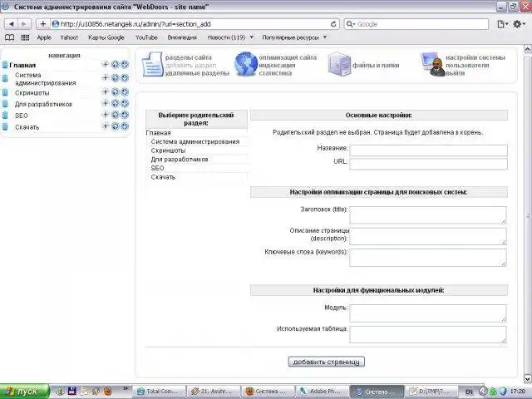The image size is (532, 399).
Task: Open the удаленные разделы link
Action: pyautogui.click(x=197, y=73)
